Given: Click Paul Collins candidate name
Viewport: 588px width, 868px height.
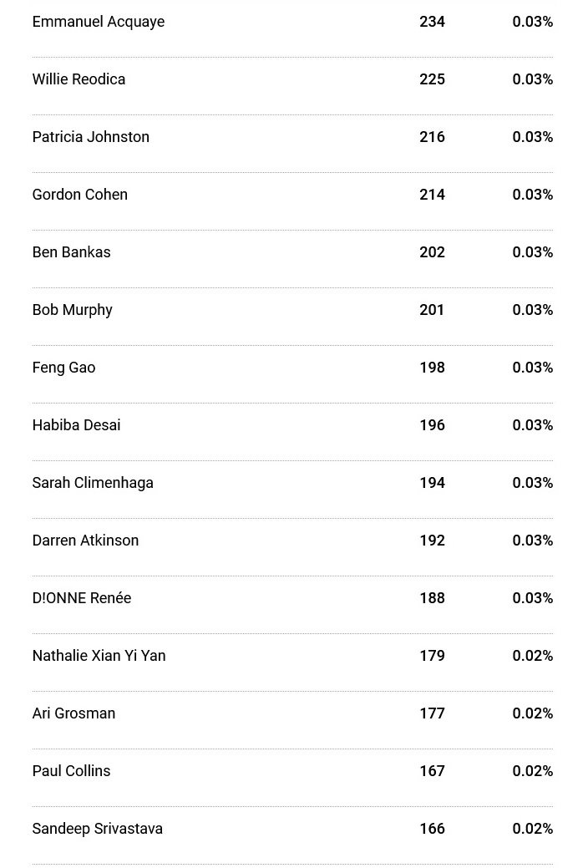Looking at the screenshot, I should click(72, 770).
